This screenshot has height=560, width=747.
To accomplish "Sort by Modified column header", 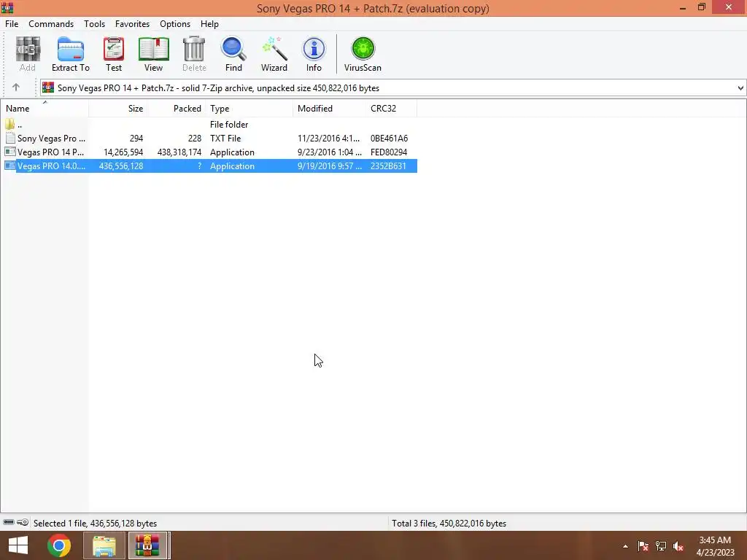I will coord(330,108).
